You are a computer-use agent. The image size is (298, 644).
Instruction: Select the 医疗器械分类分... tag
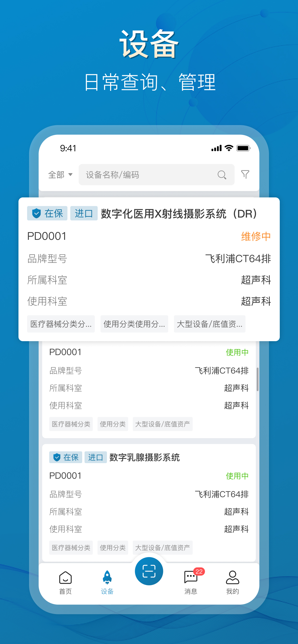(x=61, y=324)
